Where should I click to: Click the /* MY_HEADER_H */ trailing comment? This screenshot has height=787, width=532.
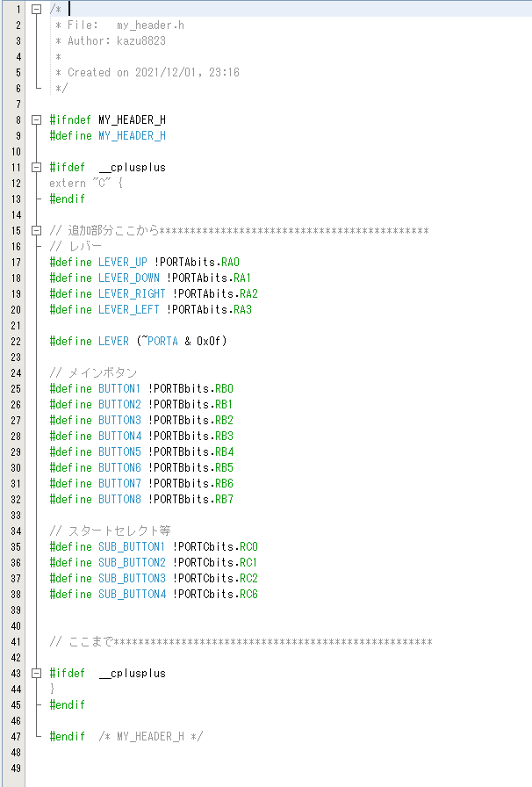coord(151,736)
